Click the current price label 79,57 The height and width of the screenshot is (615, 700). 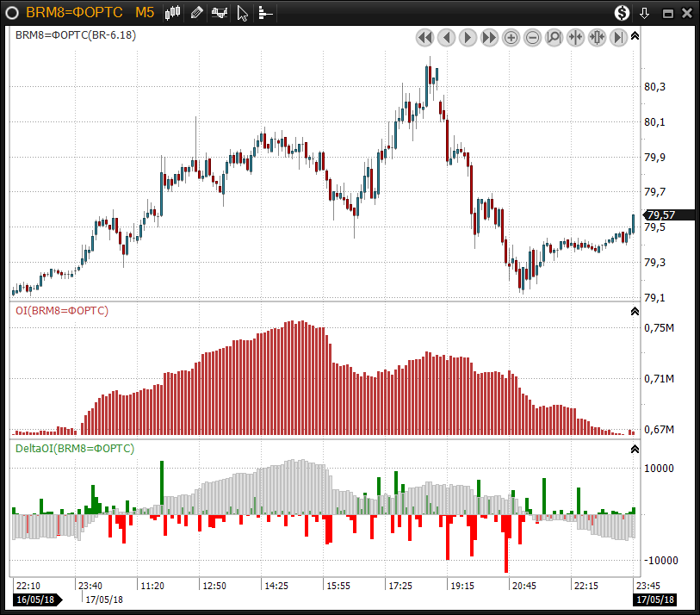tap(661, 215)
